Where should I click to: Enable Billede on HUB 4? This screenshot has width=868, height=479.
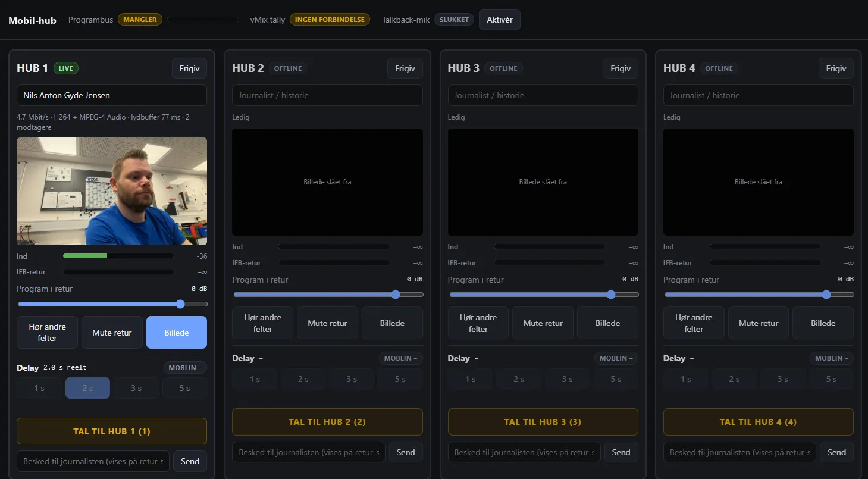(x=823, y=323)
